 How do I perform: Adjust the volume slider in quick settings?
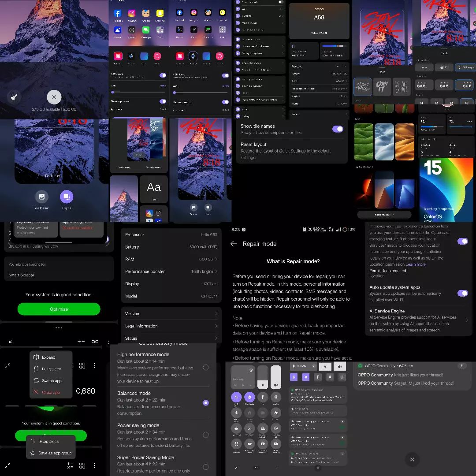pos(276,377)
